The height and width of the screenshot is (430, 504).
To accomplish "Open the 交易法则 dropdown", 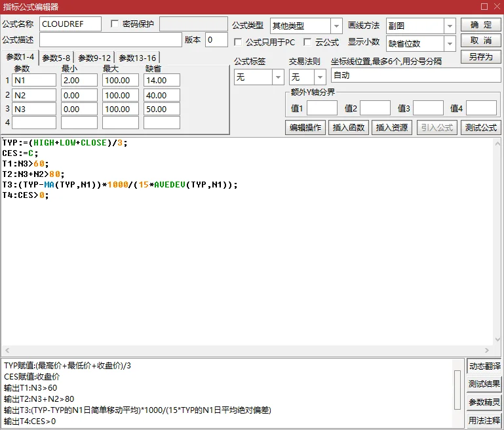I will pyautogui.click(x=320, y=77).
